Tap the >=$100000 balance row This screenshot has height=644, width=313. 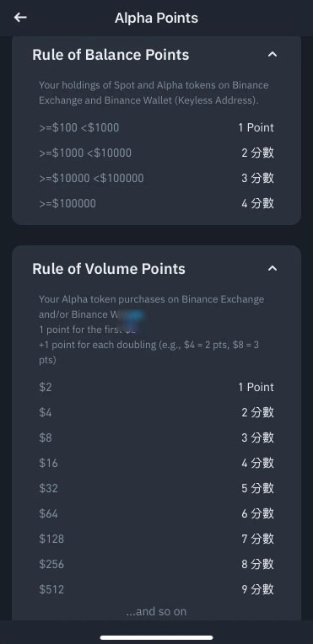pyautogui.click(x=156, y=203)
